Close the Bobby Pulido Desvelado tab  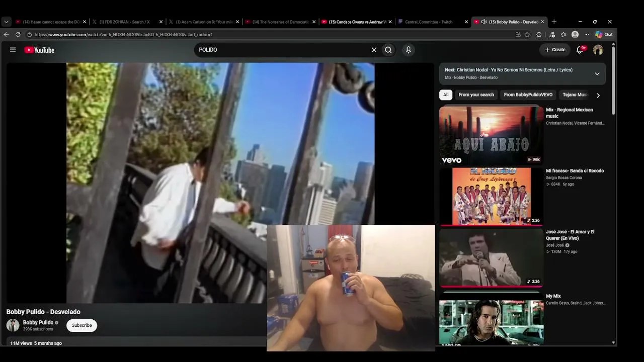tap(543, 22)
